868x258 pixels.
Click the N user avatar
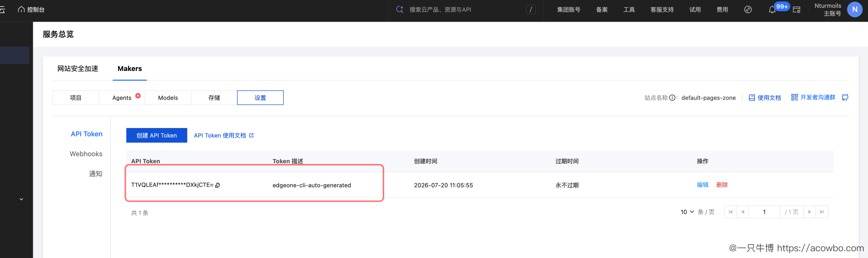pyautogui.click(x=855, y=10)
